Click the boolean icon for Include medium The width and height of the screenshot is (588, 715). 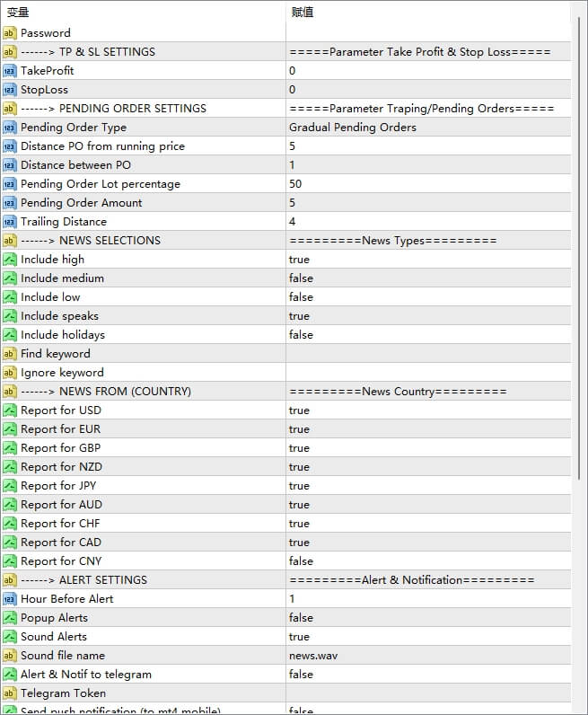(x=10, y=278)
